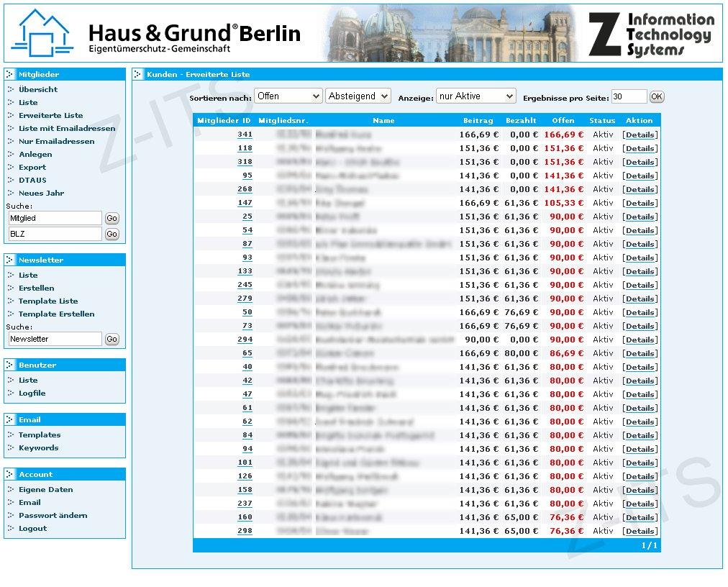Click the Mitglied search input field

[55, 218]
